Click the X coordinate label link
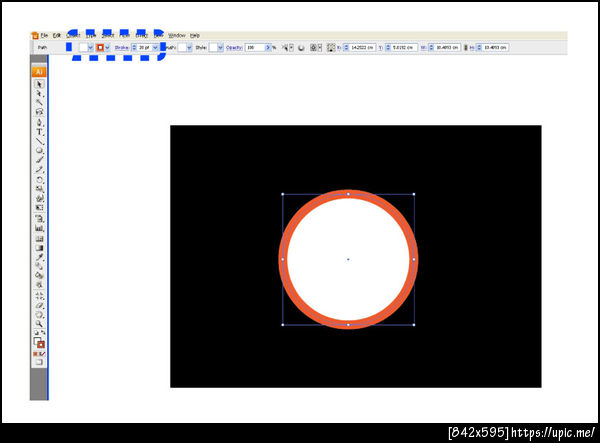Image resolution: width=600 pixels, height=443 pixels. pyautogui.click(x=339, y=48)
